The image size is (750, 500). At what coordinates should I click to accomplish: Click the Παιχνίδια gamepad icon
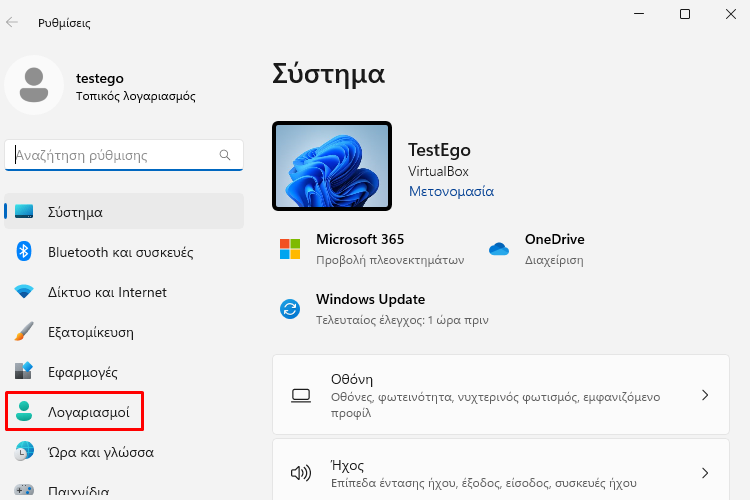click(24, 490)
